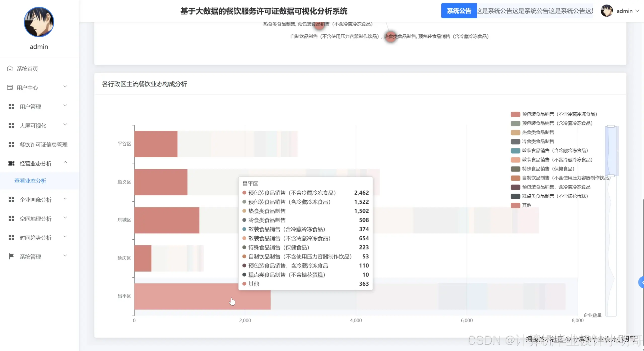Select 查看业态分析 menu item
This screenshot has width=644, height=351.
30,181
